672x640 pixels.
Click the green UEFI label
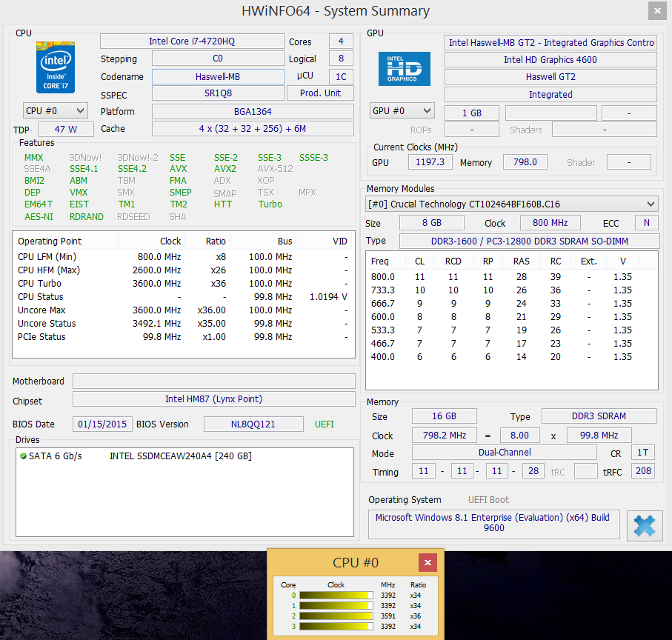[x=324, y=424]
